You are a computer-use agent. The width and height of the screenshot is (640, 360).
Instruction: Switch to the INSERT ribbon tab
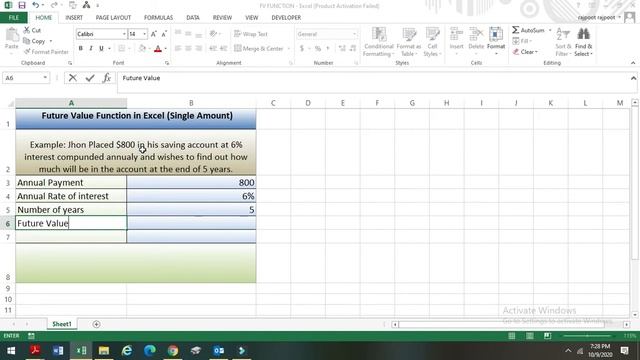click(74, 18)
